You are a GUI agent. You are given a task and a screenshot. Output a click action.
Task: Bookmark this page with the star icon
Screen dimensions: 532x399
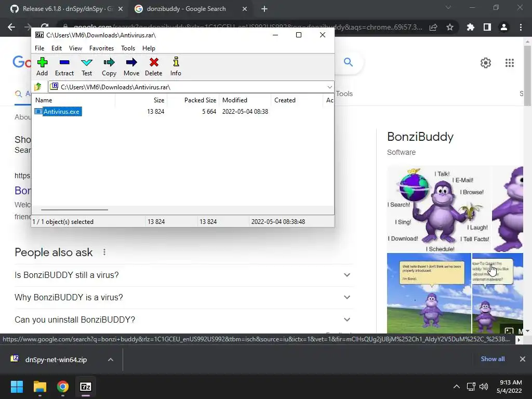point(450,27)
